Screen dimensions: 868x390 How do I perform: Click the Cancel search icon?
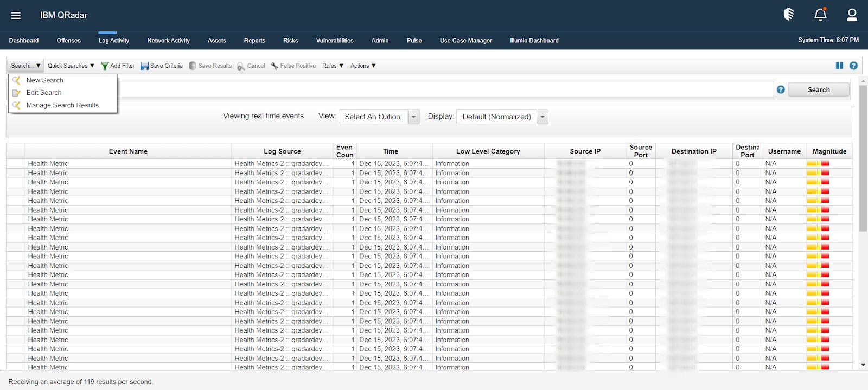[241, 66]
